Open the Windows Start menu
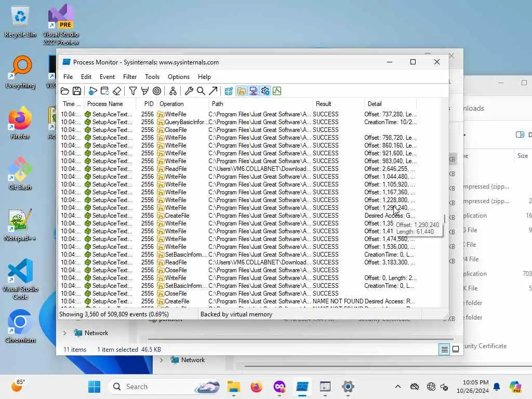Screen dimensions: 532x399 [95, 387]
